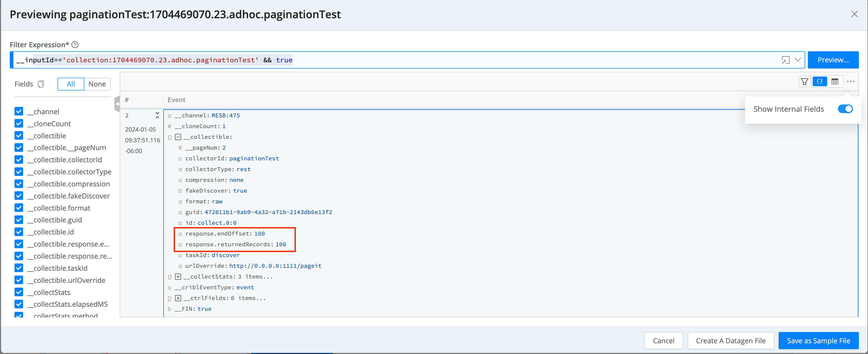Viewport: 868px width, 354px height.
Task: Open Filter Expression help icon
Action: pyautogui.click(x=75, y=45)
